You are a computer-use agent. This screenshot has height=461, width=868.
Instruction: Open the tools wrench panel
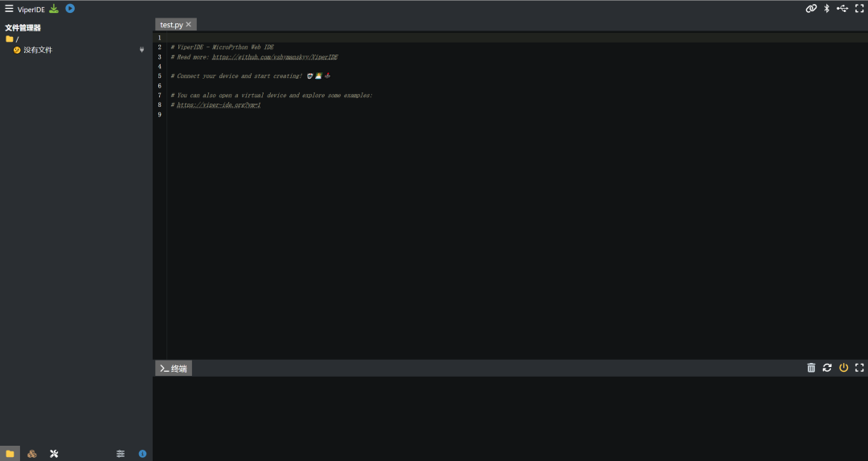[54, 454]
